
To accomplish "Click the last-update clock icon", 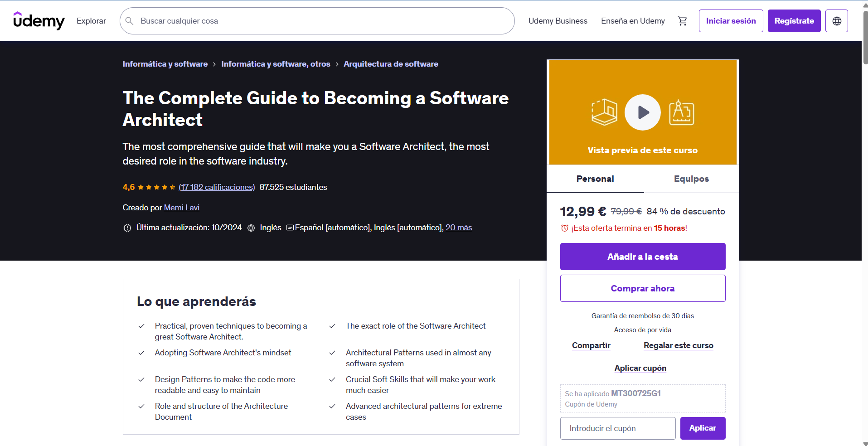I will pos(127,228).
